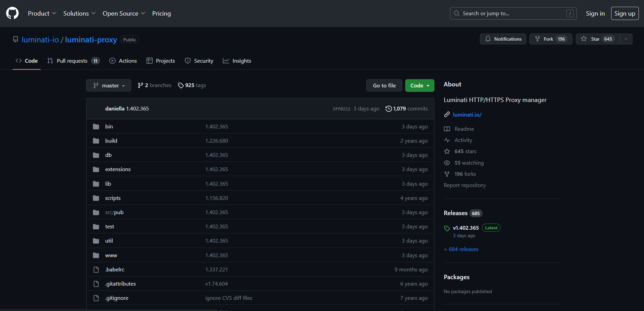Click the + 684 releases link

tap(461, 249)
